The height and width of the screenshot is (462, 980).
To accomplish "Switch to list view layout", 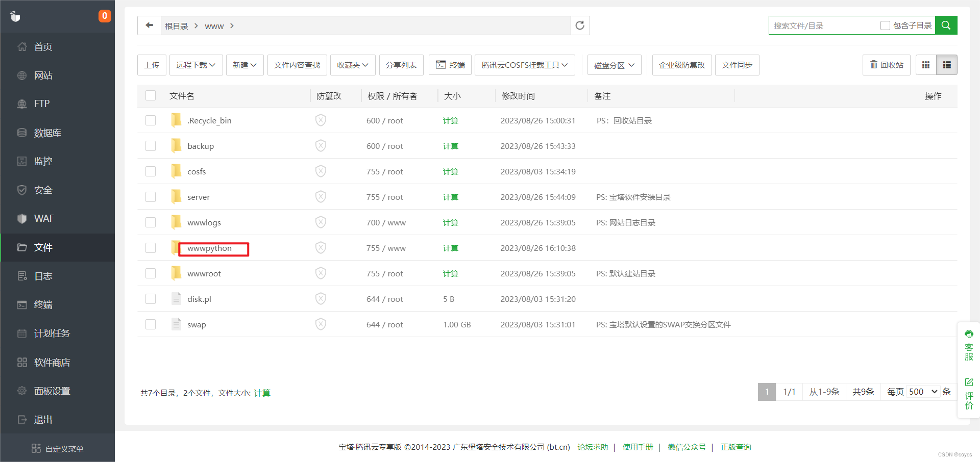I will 947,65.
